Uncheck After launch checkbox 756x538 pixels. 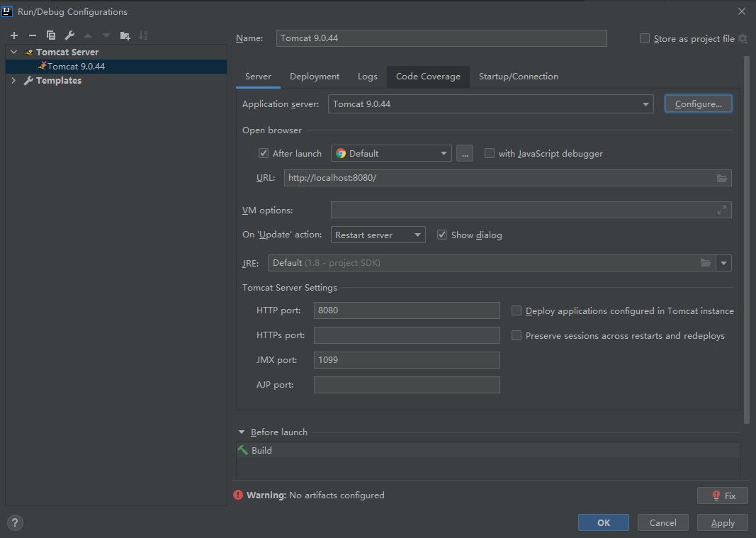click(x=264, y=153)
